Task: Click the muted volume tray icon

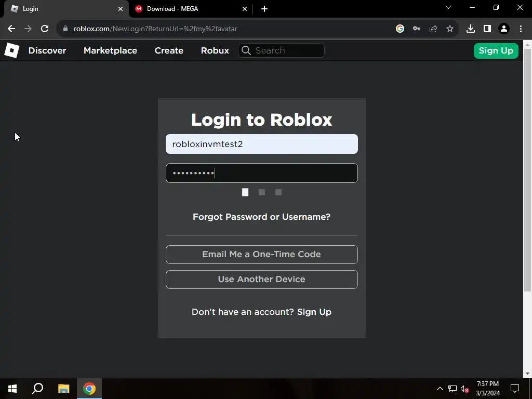Action: tap(465, 389)
